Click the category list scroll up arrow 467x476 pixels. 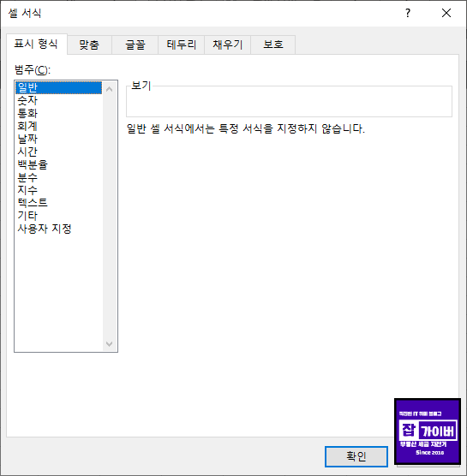[x=110, y=89]
